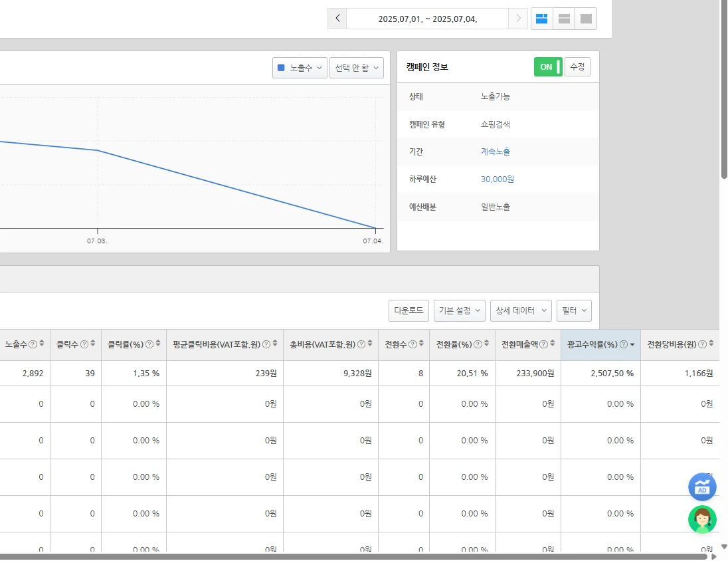Switch to split chart-table layout view
Image resolution: width=728 pixels, height=561 pixels.
pyautogui.click(x=542, y=19)
